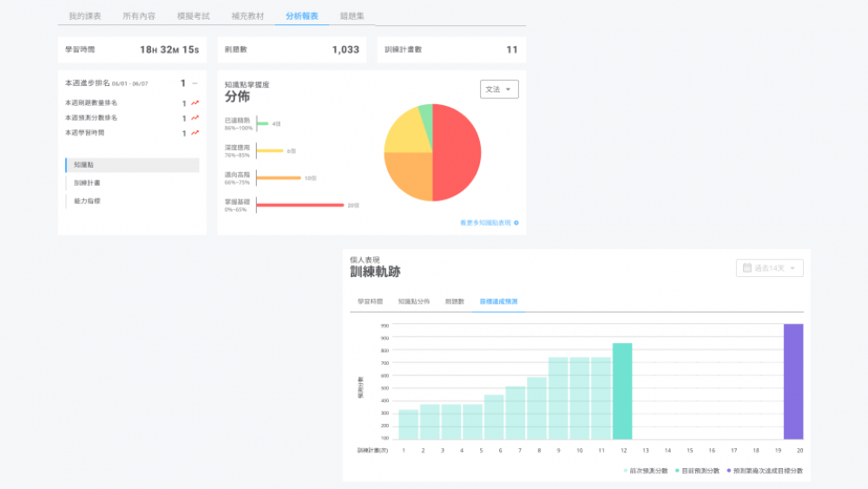Open the 看更多知識點表現 link

coord(486,223)
